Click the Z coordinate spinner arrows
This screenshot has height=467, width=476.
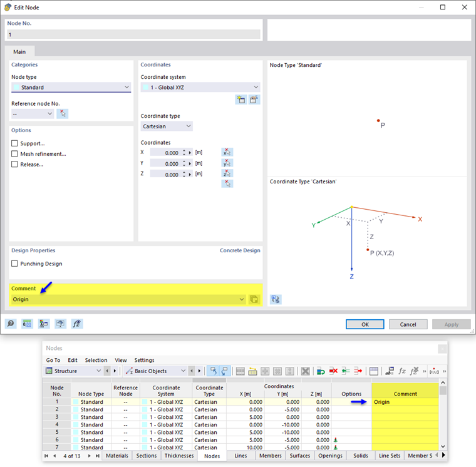184,175
